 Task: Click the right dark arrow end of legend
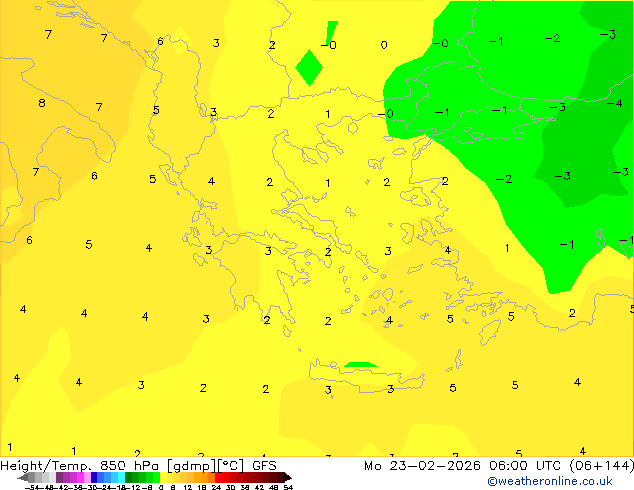coord(288,477)
